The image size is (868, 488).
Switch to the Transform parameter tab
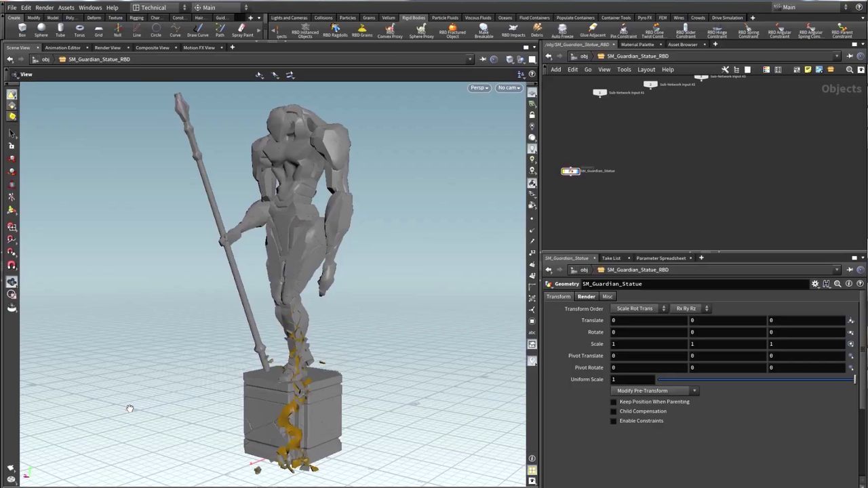coord(559,296)
